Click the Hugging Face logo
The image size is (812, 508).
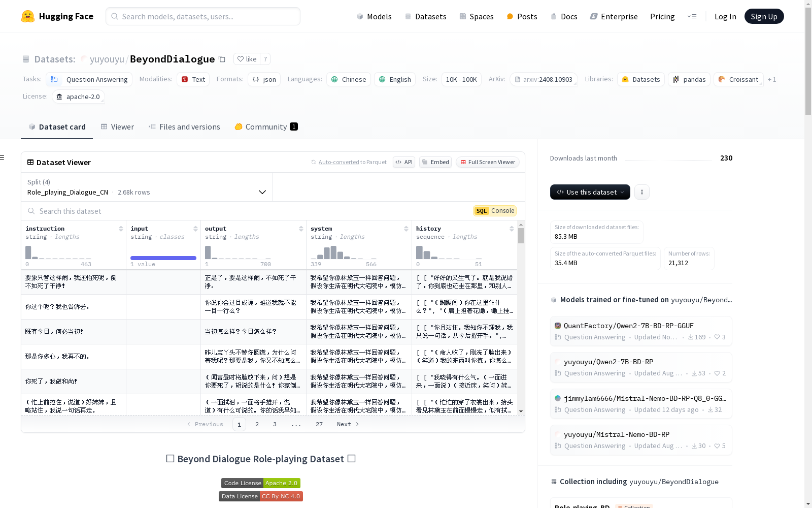[57, 16]
